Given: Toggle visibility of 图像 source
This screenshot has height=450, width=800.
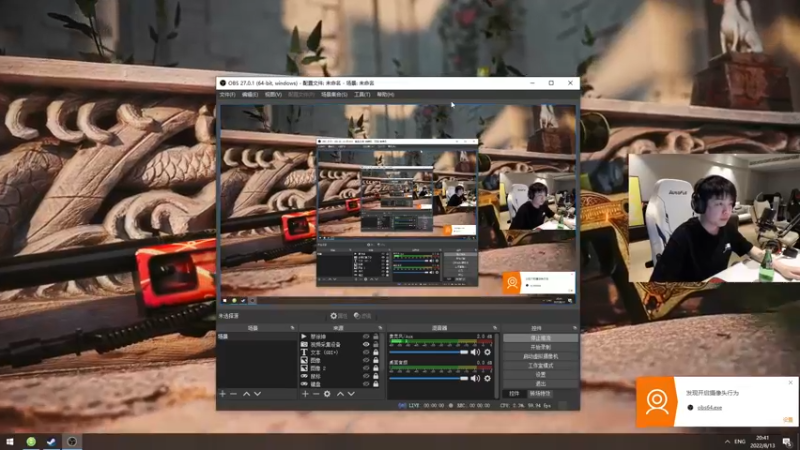Looking at the screenshot, I should pyautogui.click(x=366, y=360).
